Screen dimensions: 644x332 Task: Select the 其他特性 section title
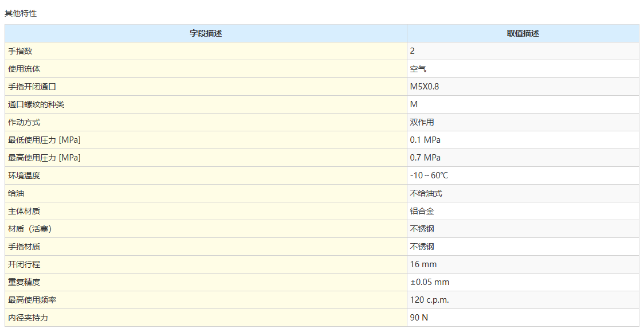21,13
